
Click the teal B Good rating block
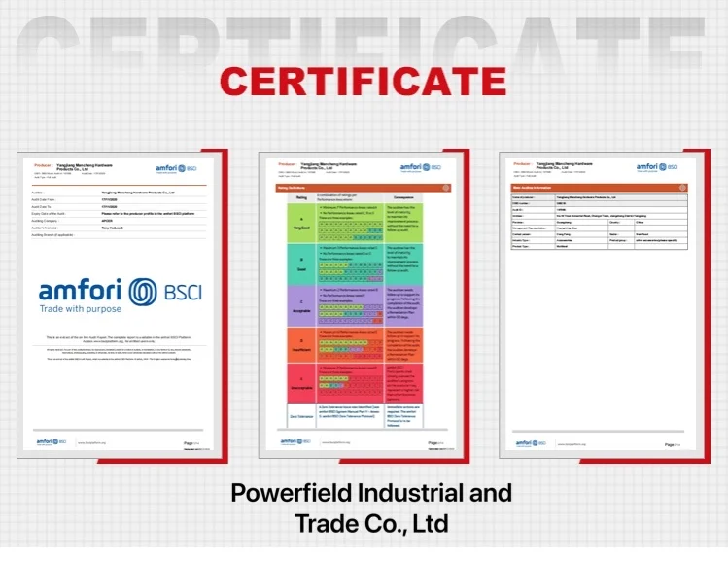click(x=301, y=263)
